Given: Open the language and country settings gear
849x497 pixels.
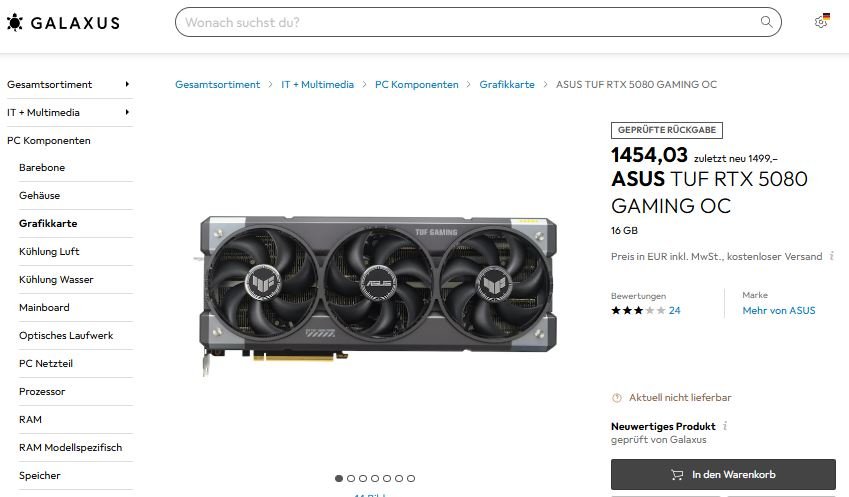Looking at the screenshot, I should (821, 22).
